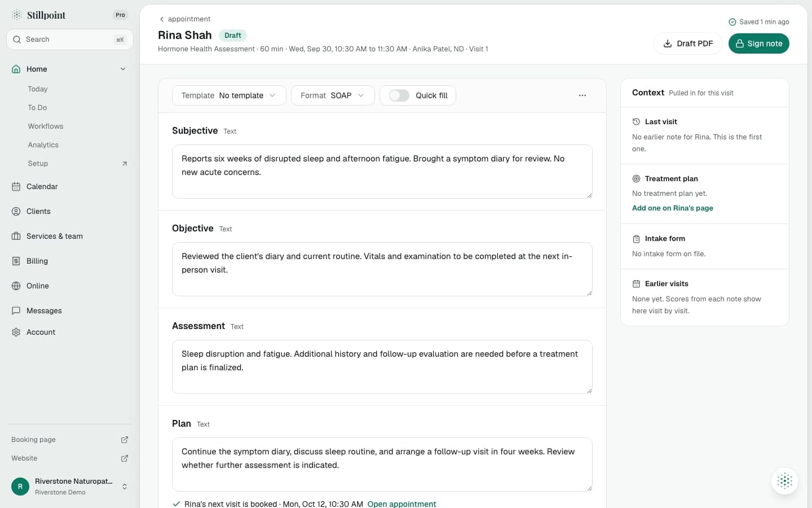
Task: Click the Pro plan badge
Action: tap(120, 15)
